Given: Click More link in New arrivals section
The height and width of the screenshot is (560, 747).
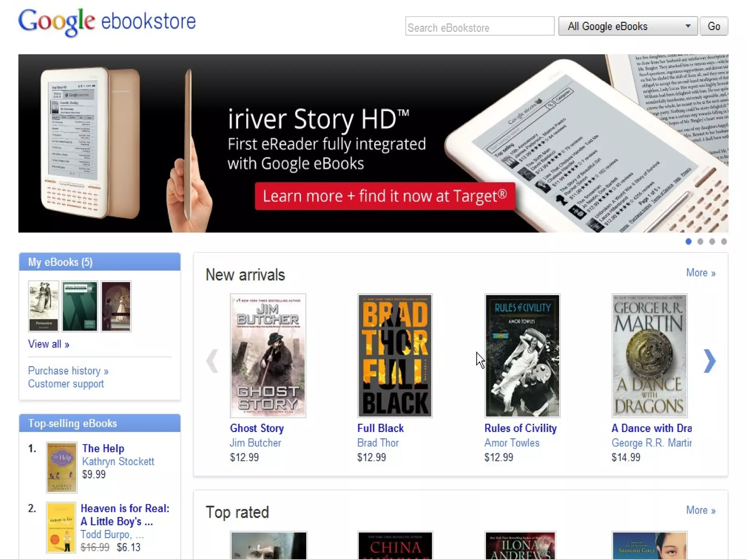Looking at the screenshot, I should pyautogui.click(x=700, y=273).
